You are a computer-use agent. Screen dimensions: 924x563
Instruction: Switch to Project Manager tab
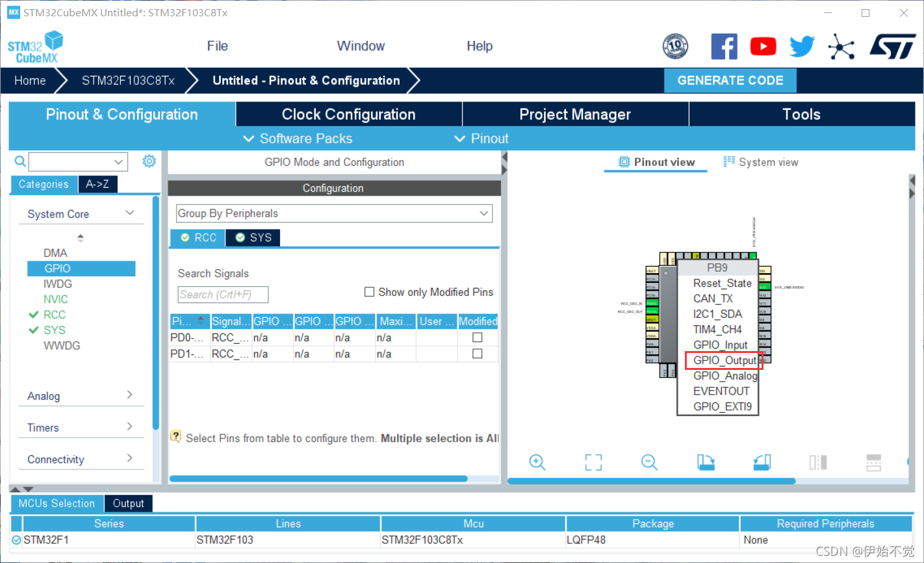pos(575,114)
